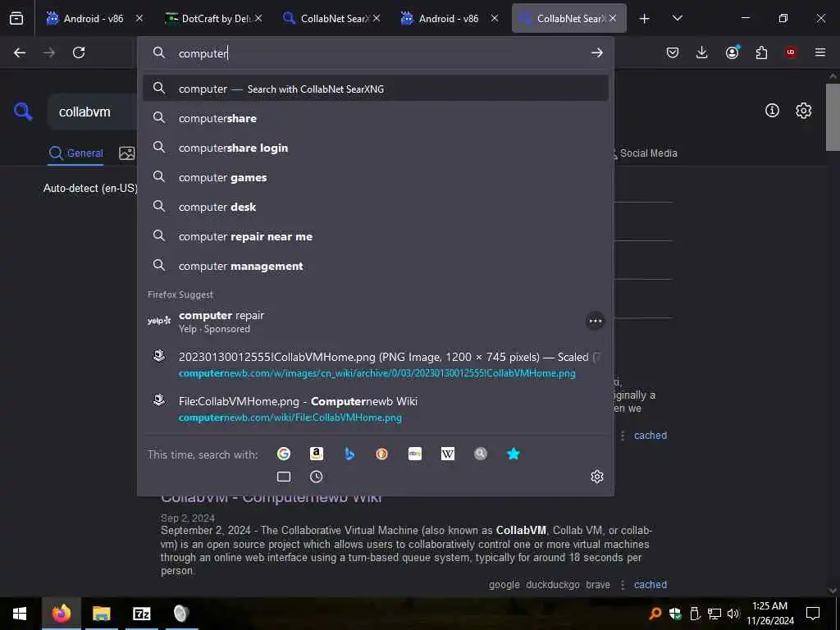Viewport: 840px width, 630px height.
Task: Search this time with Amazon icon
Action: (317, 454)
